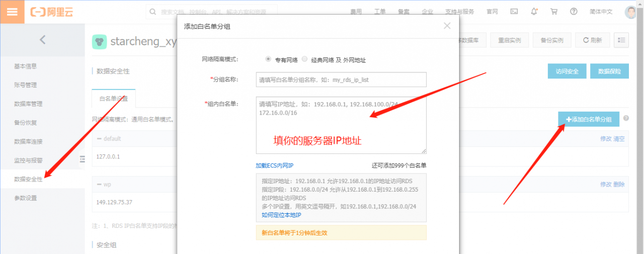Click the 分组名称 input field
The height and width of the screenshot is (254, 644).
(341, 79)
